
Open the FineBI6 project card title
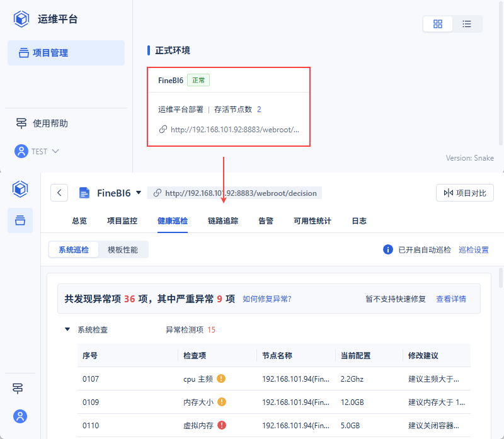(x=170, y=81)
